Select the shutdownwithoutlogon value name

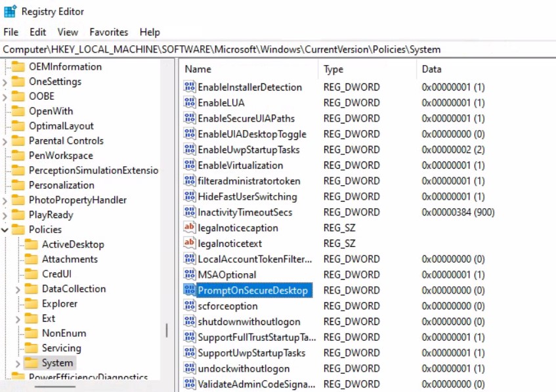(249, 321)
